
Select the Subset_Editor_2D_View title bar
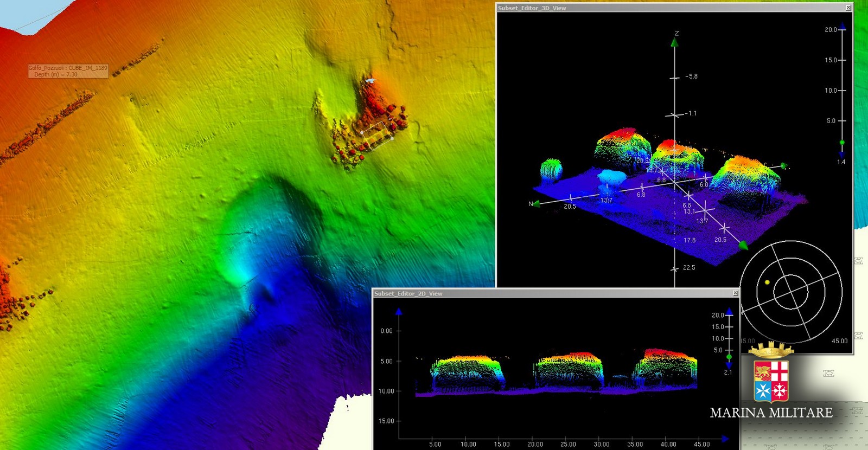[542, 293]
